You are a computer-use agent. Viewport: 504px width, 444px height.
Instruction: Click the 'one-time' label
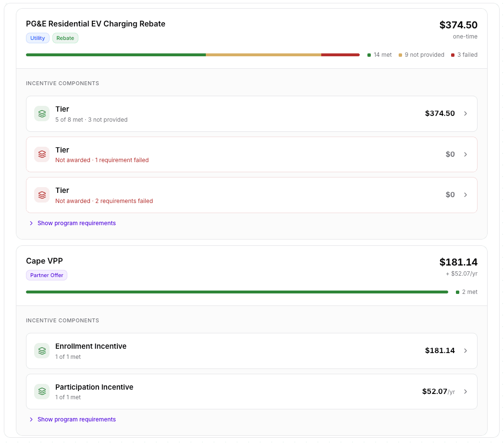tap(465, 37)
